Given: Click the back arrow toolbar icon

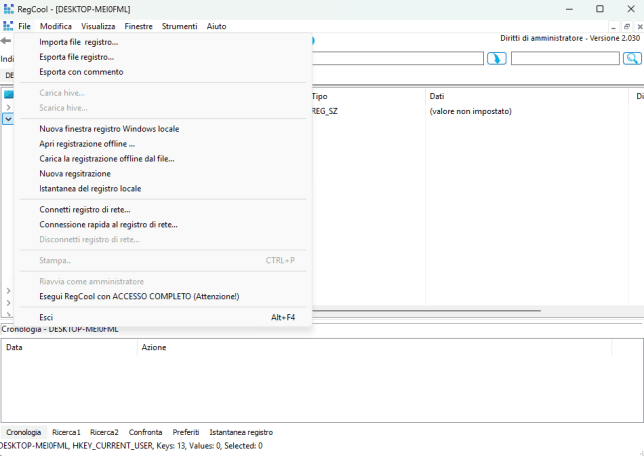Looking at the screenshot, I should pyautogui.click(x=6, y=41).
